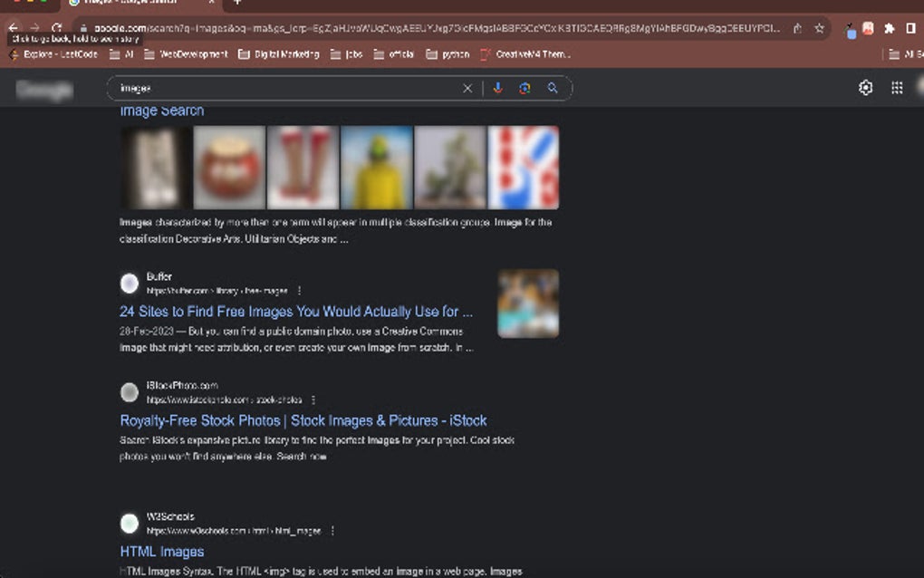This screenshot has width=924, height=578.
Task: Expand options menu on the W3Schools result
Action: (x=331, y=531)
